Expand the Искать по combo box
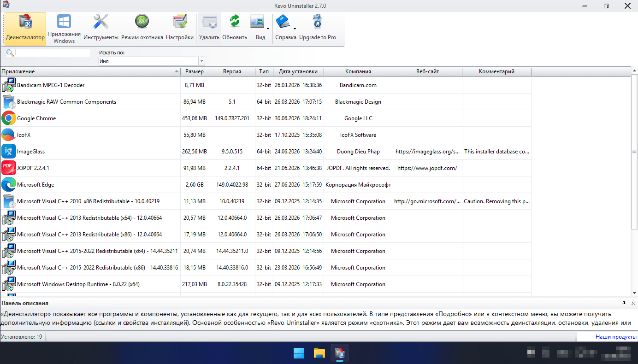 201,61
